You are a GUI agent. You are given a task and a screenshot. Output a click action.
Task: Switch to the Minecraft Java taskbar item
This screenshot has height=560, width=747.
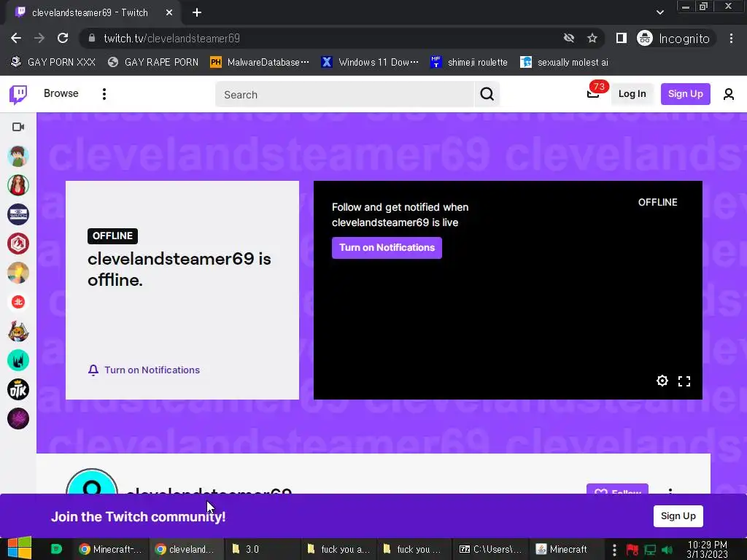pos(566,549)
